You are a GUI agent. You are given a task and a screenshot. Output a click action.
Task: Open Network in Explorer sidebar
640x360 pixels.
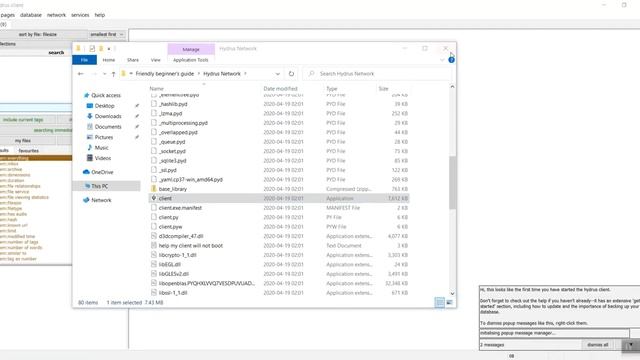click(101, 200)
